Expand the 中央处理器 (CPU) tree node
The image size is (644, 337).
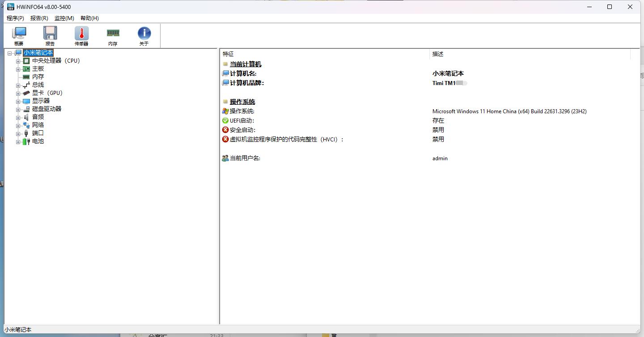(18, 61)
